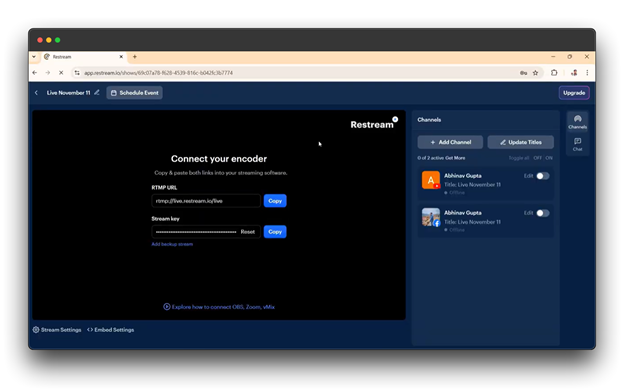Image resolution: width=624 pixels, height=392 pixels.
Task: Reset the stream key
Action: (248, 232)
